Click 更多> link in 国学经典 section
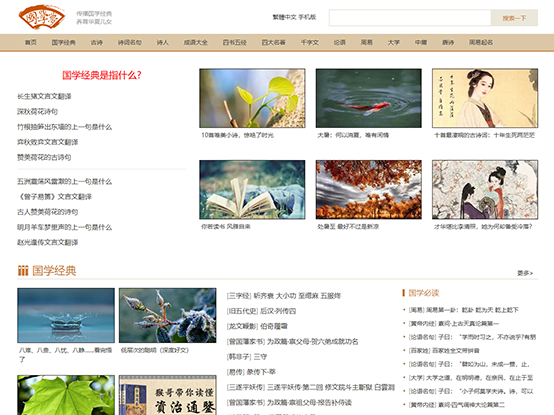This screenshot has height=415, width=554. click(525, 273)
